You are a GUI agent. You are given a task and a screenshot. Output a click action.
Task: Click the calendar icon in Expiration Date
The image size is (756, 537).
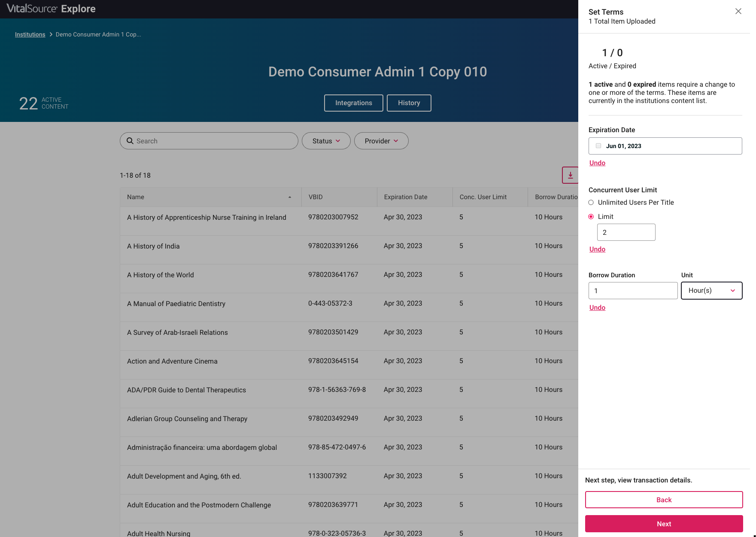point(598,146)
